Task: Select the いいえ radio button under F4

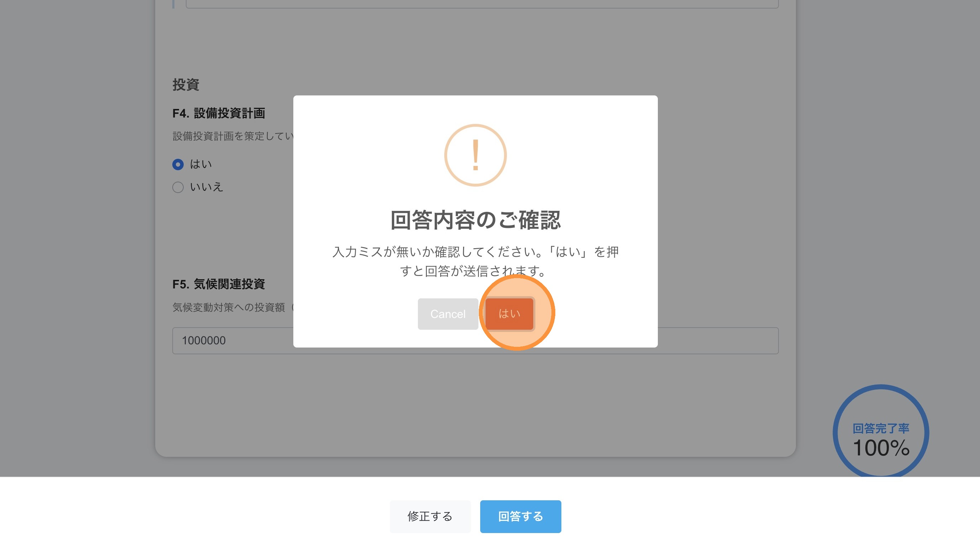Action: coord(178,187)
